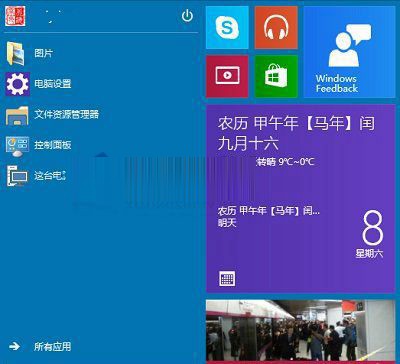This screenshot has height=364, width=400.
Task: Click the 电脑设置 gear icon
Action: [17, 84]
